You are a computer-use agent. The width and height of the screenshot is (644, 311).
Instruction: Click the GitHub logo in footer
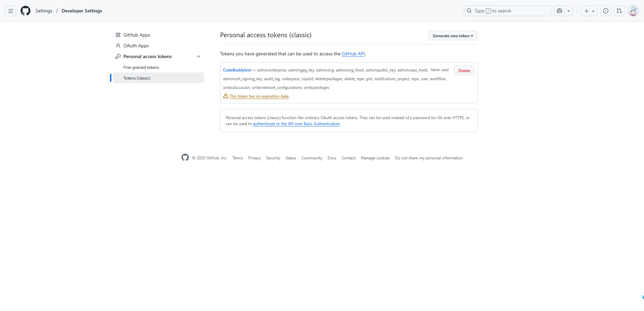(x=185, y=157)
